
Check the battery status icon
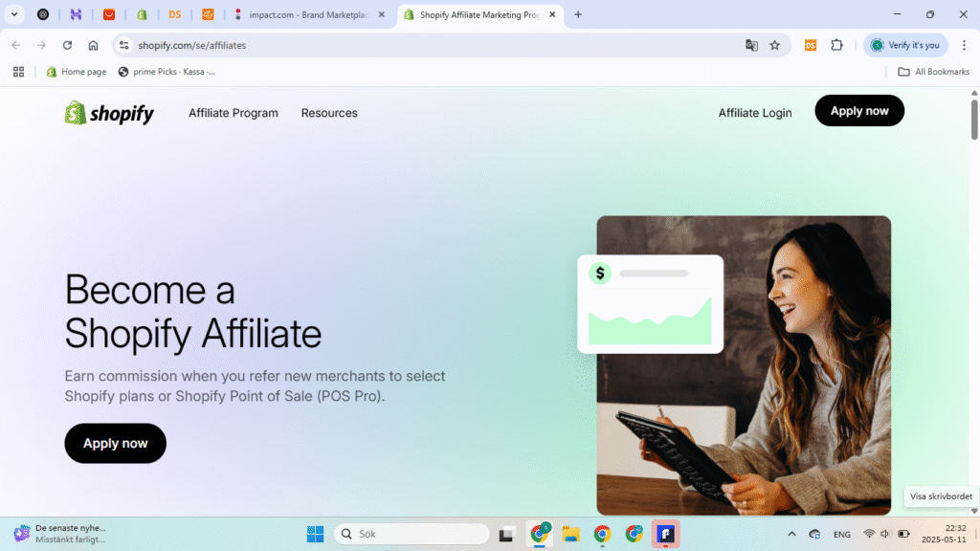(903, 534)
